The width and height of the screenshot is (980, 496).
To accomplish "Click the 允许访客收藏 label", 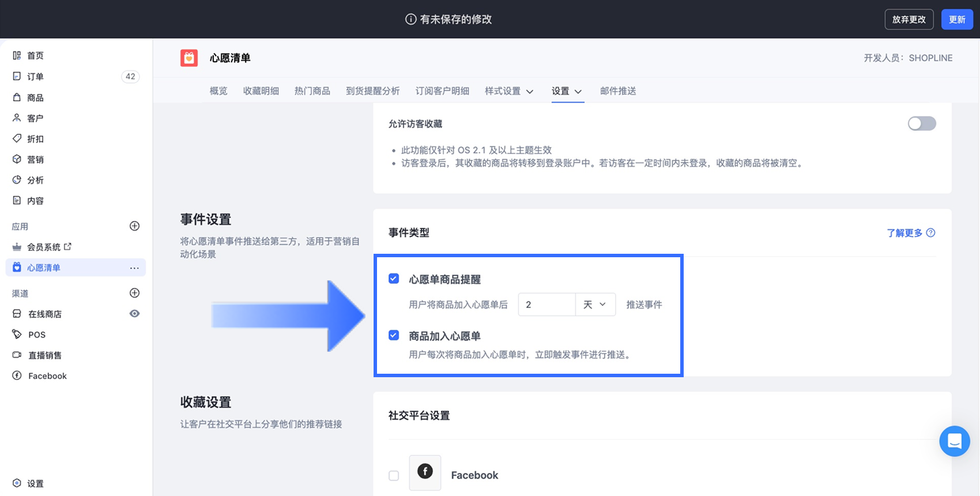I will (x=416, y=124).
